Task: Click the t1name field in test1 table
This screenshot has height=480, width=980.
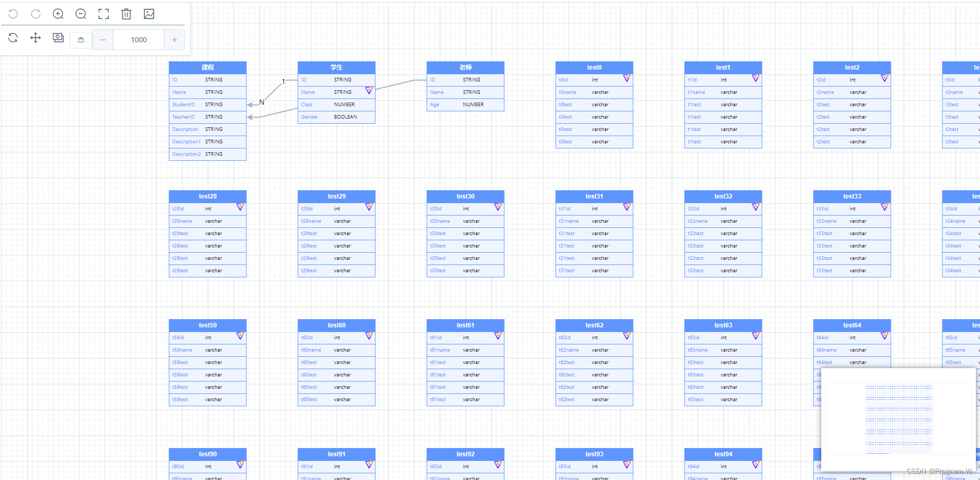Action: point(723,92)
